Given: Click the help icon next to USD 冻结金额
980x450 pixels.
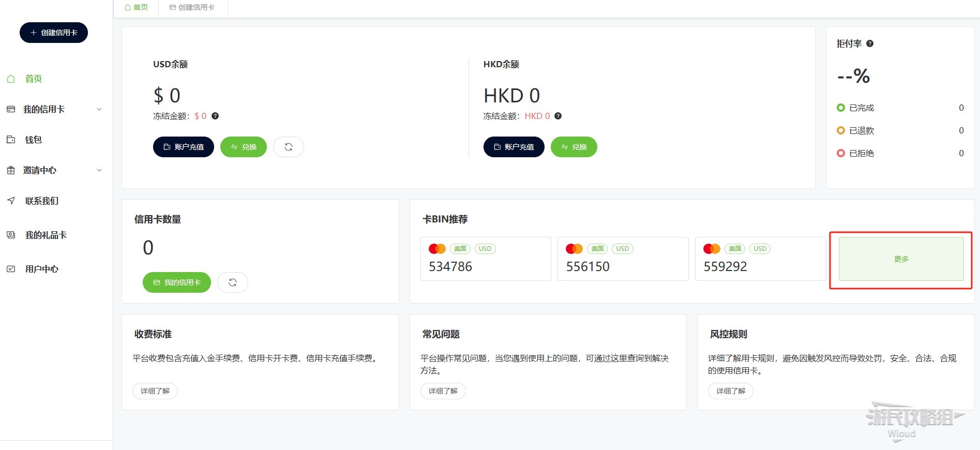Looking at the screenshot, I should [x=215, y=116].
